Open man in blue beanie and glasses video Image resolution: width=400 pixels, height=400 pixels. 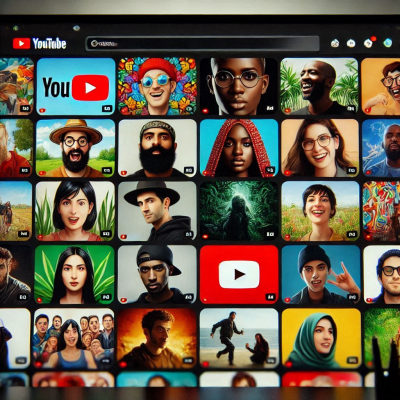pos(382,275)
